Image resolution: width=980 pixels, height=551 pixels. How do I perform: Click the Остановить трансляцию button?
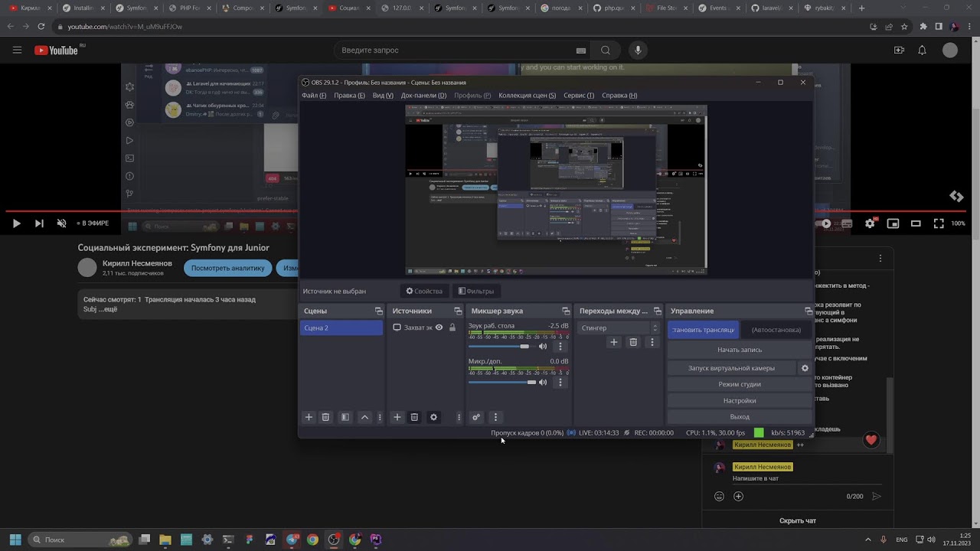[x=703, y=330]
